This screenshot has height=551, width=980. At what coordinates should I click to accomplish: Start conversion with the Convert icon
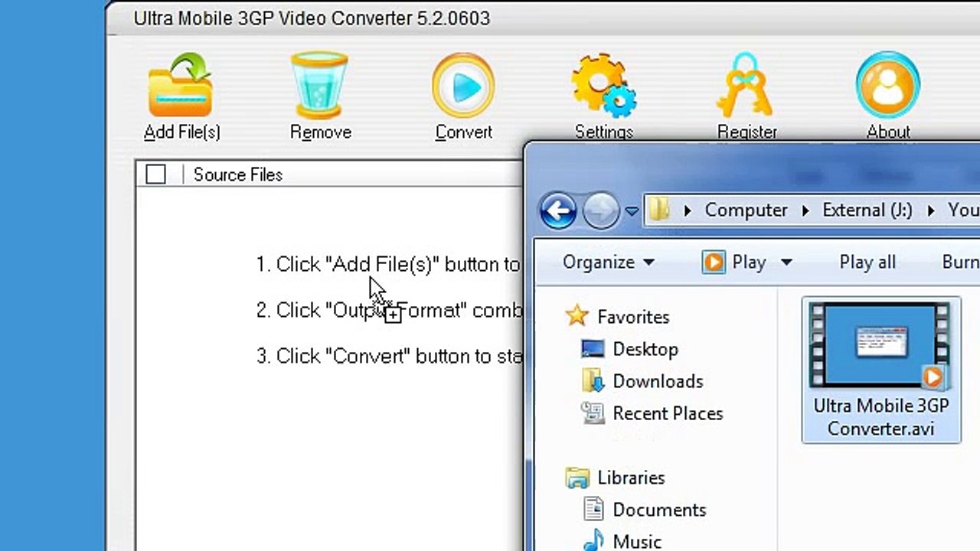tap(463, 85)
